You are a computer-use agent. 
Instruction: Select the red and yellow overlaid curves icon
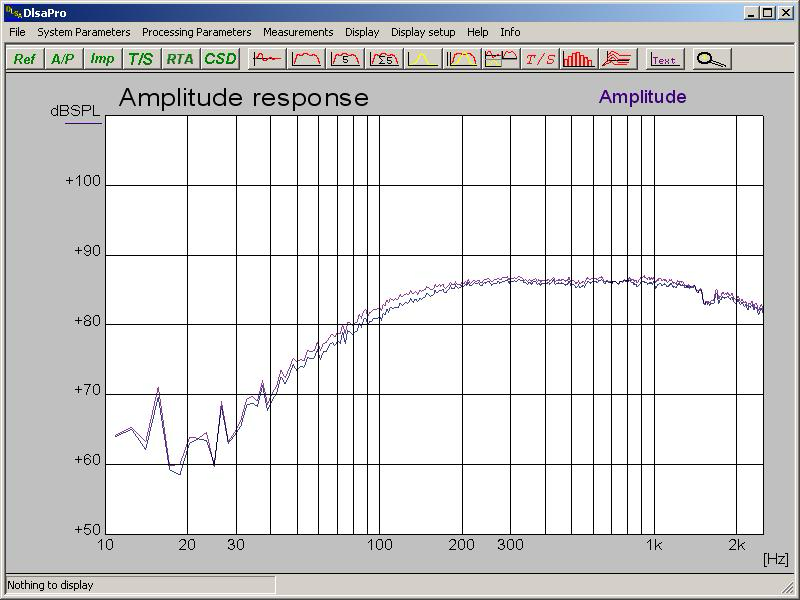pyautogui.click(x=462, y=59)
